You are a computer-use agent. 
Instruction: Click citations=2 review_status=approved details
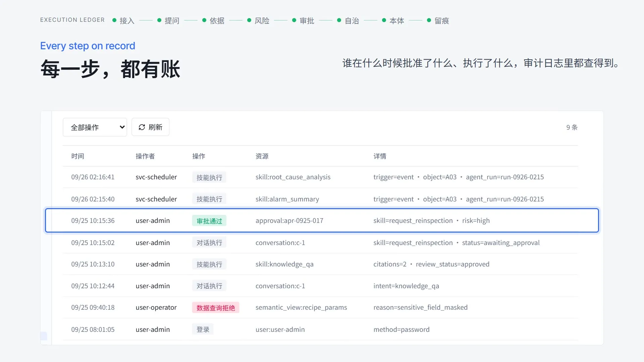tap(431, 264)
